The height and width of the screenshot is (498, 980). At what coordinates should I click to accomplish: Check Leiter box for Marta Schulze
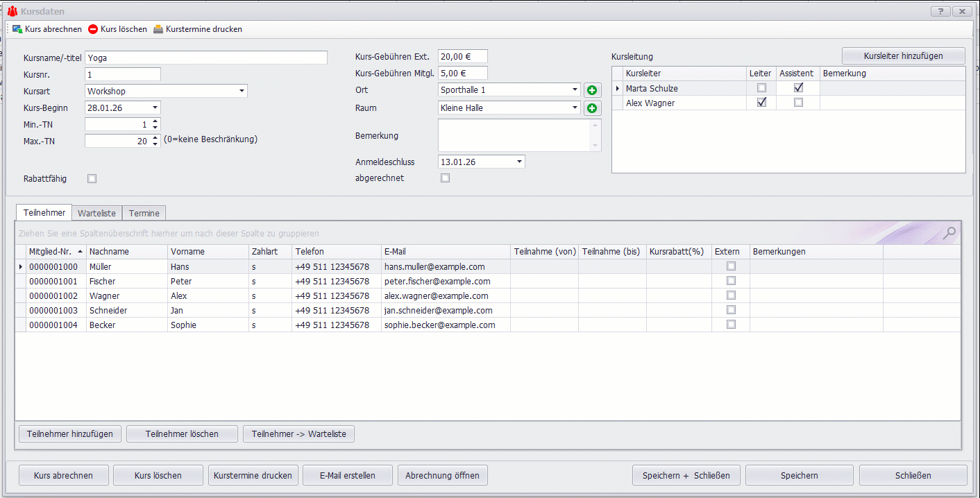pyautogui.click(x=761, y=88)
